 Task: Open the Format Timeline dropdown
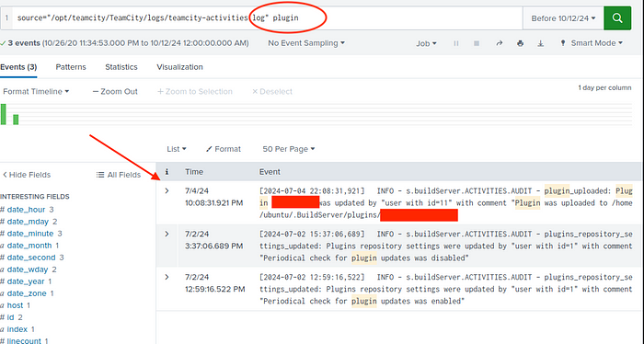(x=36, y=92)
